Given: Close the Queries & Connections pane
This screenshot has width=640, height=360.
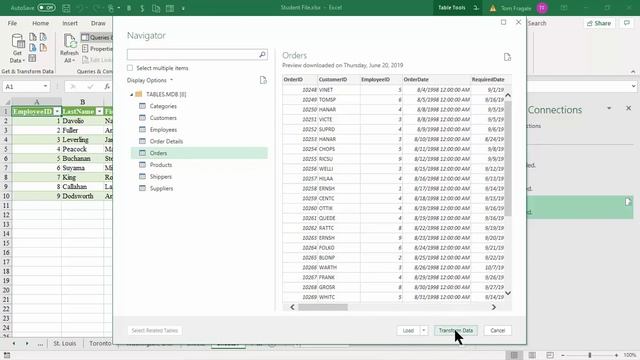Looking at the screenshot, I should pyautogui.click(x=629, y=108).
